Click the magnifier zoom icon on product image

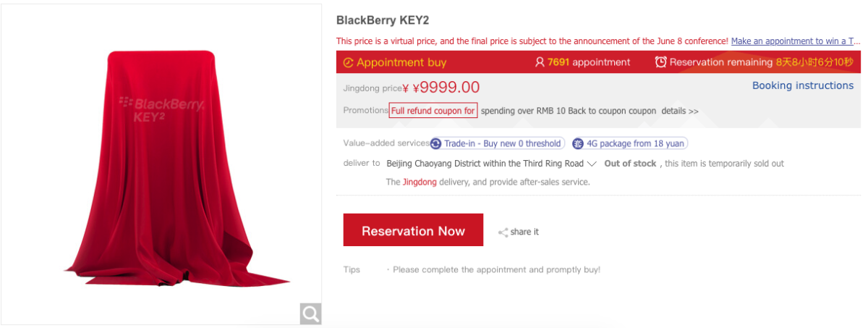point(311,314)
